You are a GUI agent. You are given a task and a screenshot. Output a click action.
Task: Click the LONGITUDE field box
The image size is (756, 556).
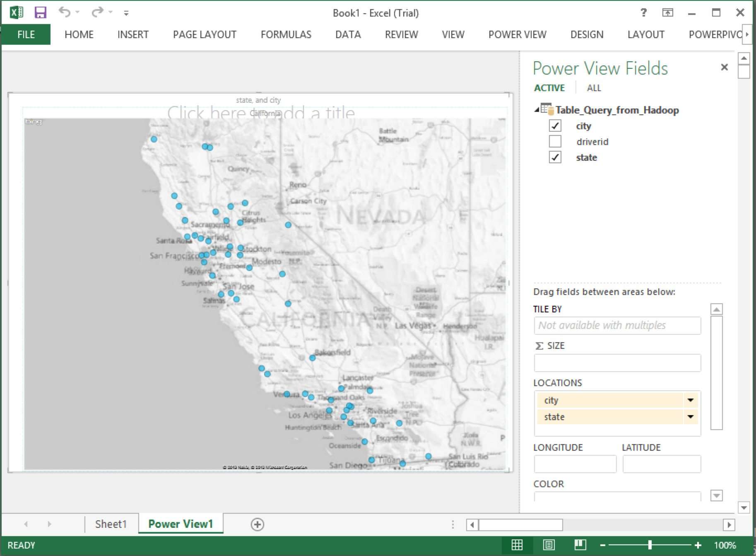pos(575,464)
